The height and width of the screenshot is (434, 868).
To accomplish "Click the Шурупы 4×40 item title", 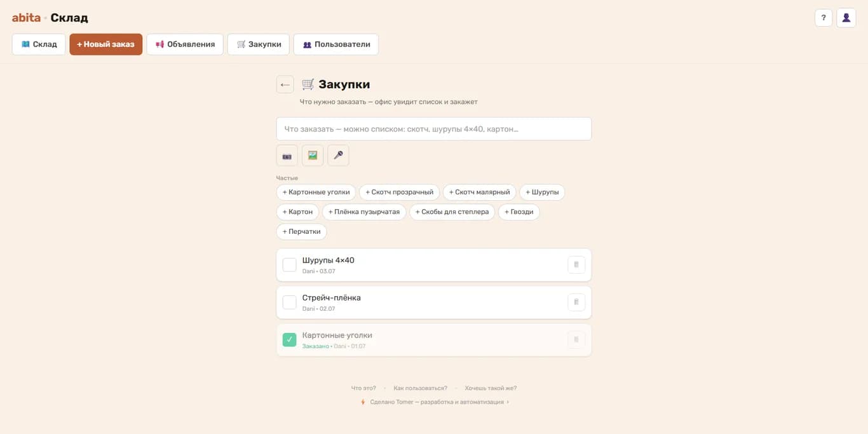I will 329,261.
